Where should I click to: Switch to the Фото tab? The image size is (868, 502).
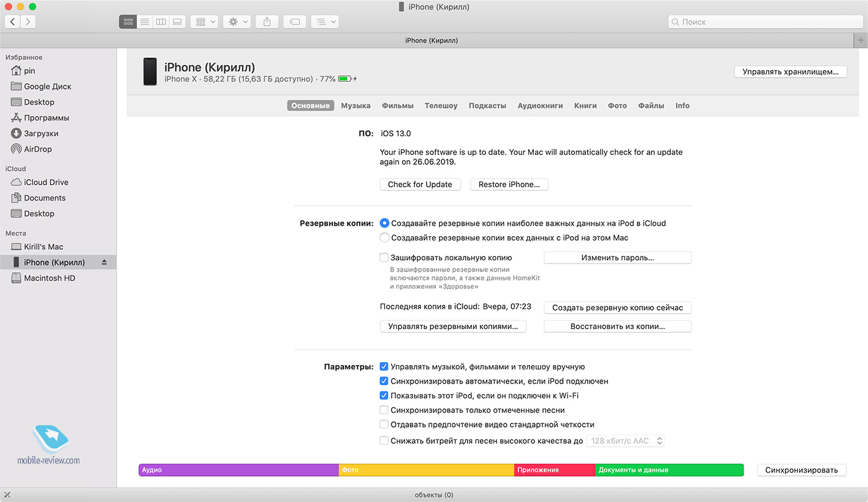coord(618,106)
